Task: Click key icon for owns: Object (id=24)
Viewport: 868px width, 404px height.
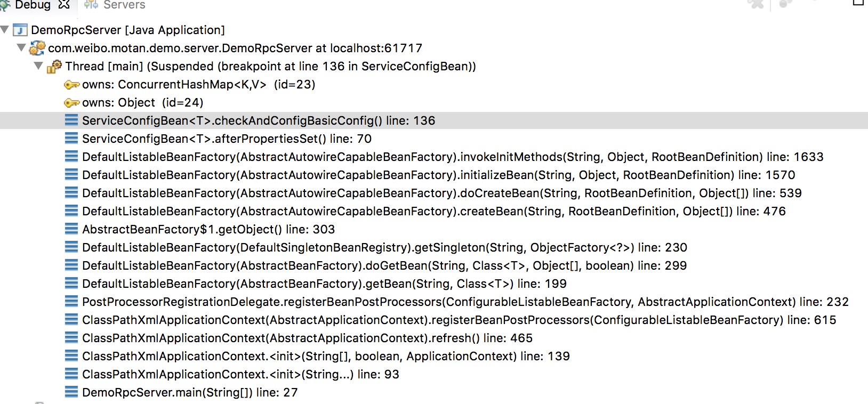Action: point(71,103)
